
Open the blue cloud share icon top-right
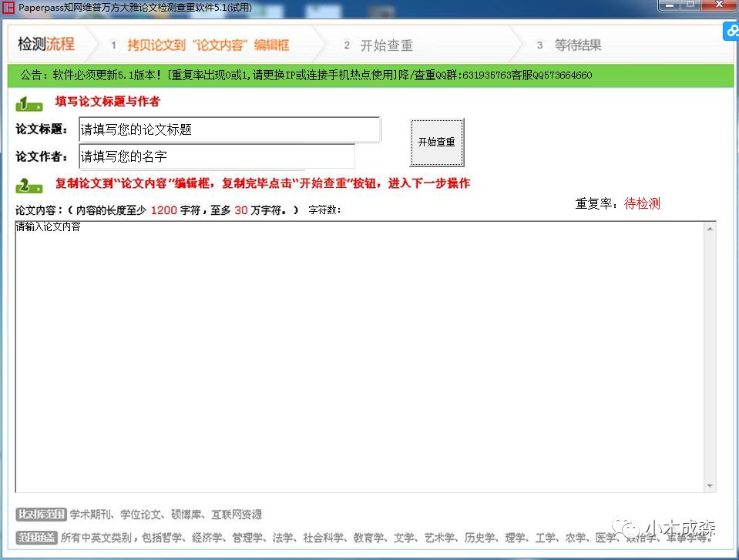tap(731, 31)
